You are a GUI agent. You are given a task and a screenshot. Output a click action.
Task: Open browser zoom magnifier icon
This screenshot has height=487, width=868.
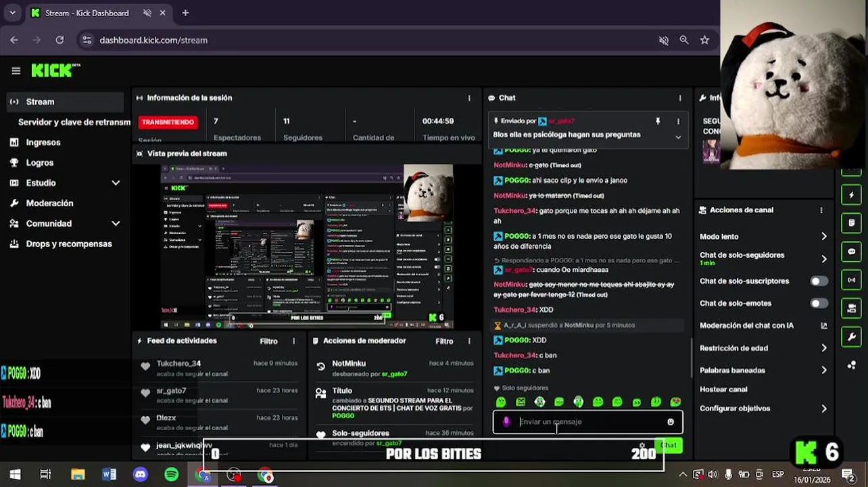pos(684,40)
